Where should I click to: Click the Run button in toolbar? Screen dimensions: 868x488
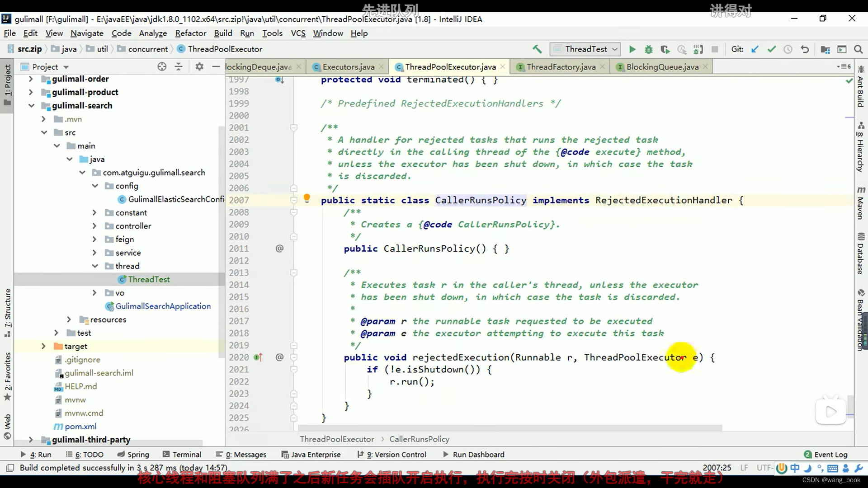click(x=632, y=49)
